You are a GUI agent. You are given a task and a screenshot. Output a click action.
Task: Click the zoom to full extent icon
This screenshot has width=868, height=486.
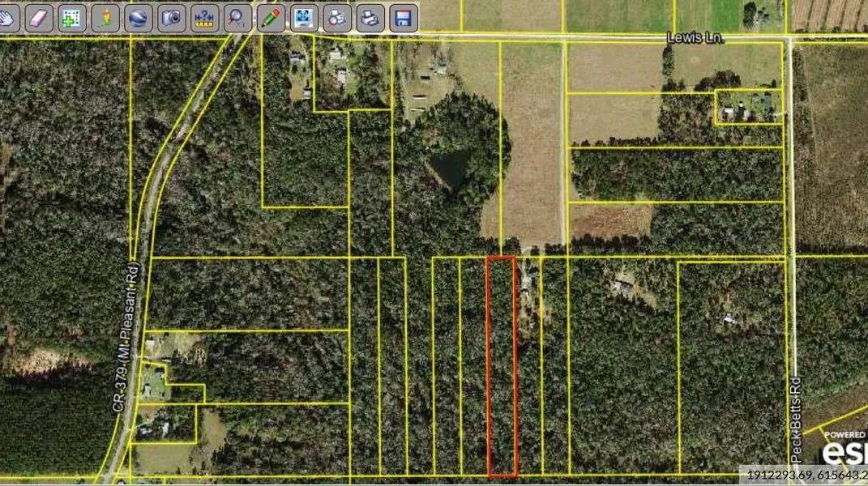point(304,17)
